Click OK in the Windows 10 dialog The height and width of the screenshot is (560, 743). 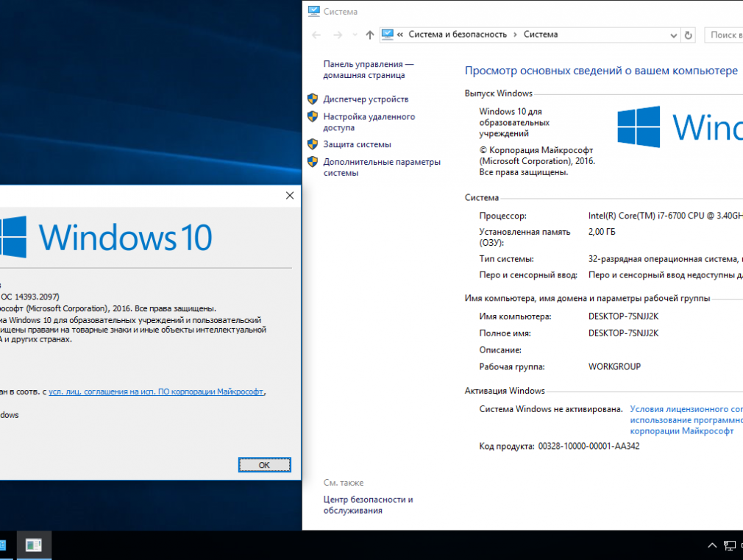pos(264,464)
